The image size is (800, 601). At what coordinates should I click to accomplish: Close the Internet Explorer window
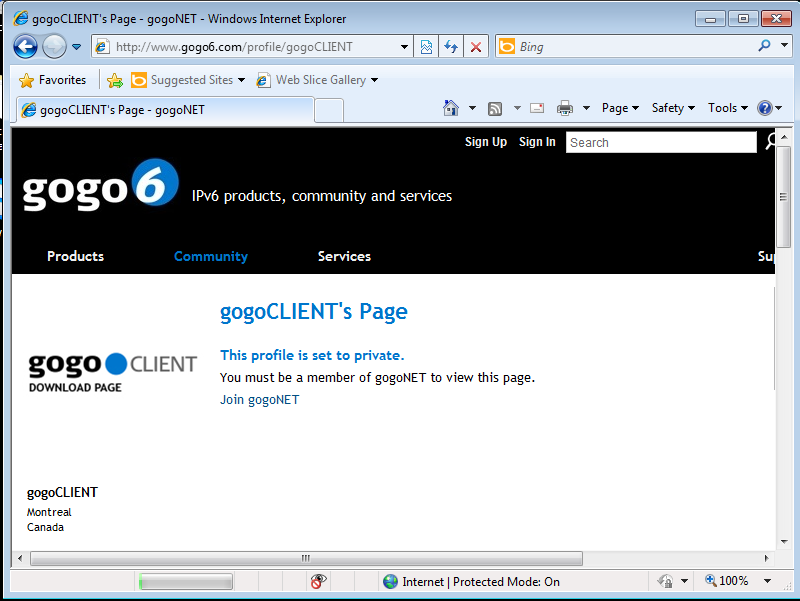(776, 19)
